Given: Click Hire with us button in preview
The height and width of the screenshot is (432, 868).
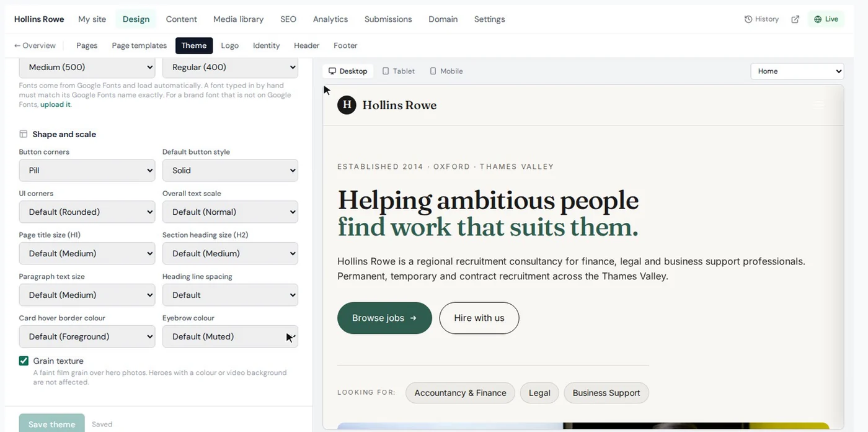Looking at the screenshot, I should [479, 318].
